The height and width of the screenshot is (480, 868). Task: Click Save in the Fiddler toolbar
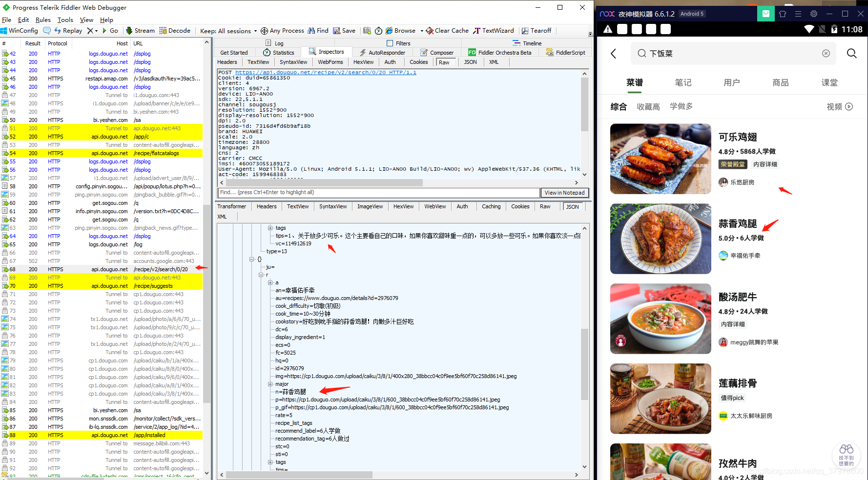tap(344, 31)
